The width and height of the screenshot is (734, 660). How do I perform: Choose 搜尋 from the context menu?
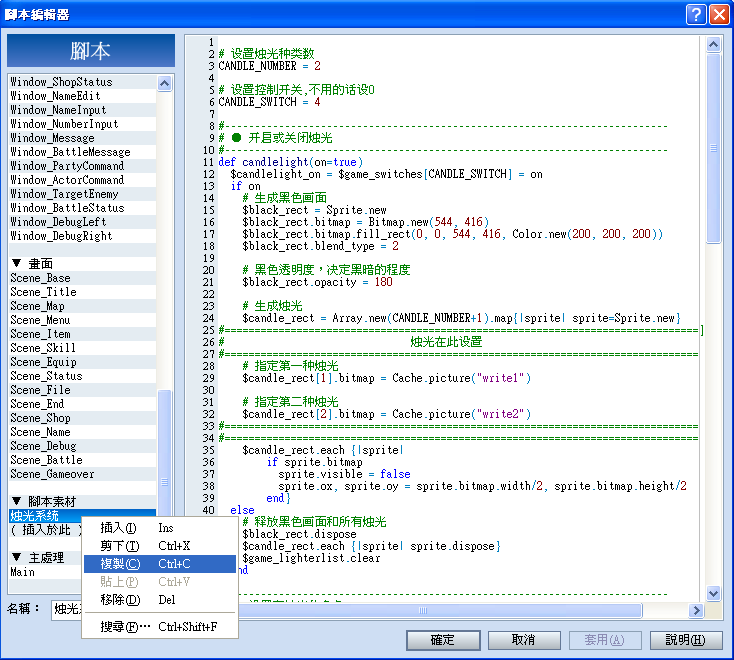click(160, 626)
